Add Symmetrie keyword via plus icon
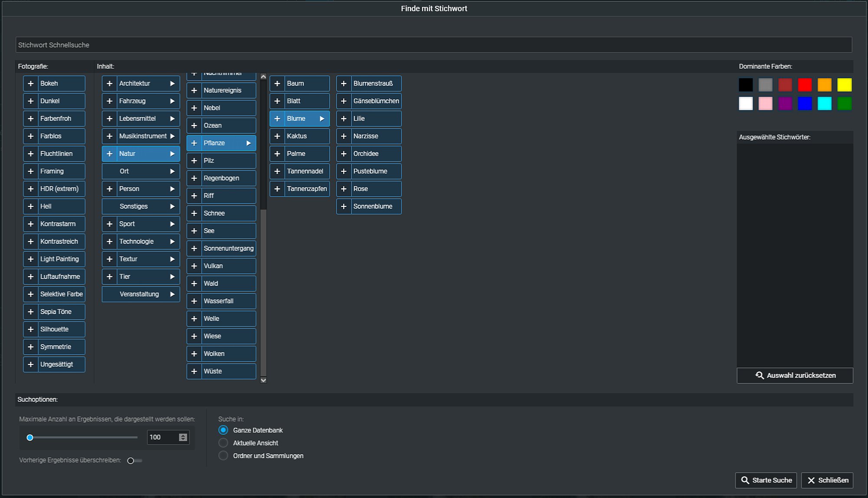 click(x=31, y=347)
